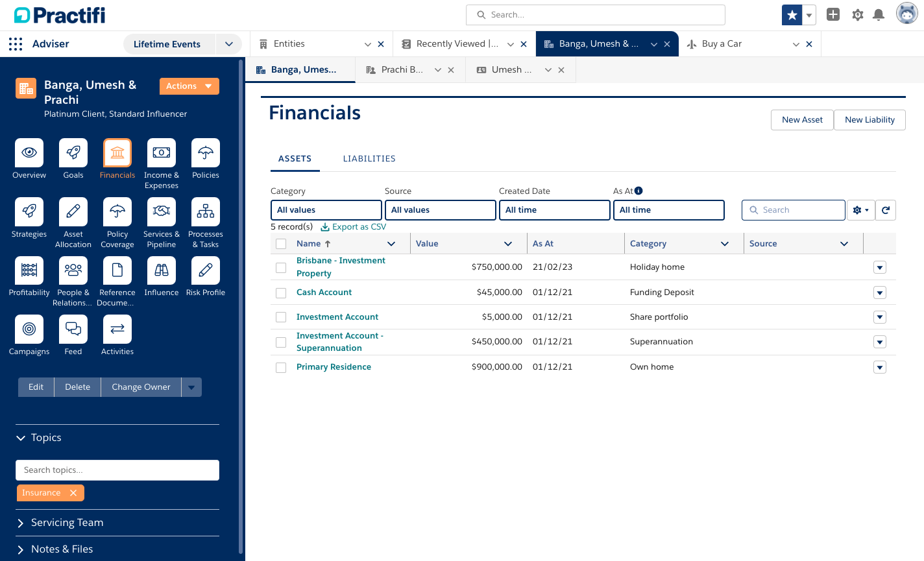The image size is (924, 561).
Task: Open Income & Expenses icon
Action: click(x=162, y=153)
